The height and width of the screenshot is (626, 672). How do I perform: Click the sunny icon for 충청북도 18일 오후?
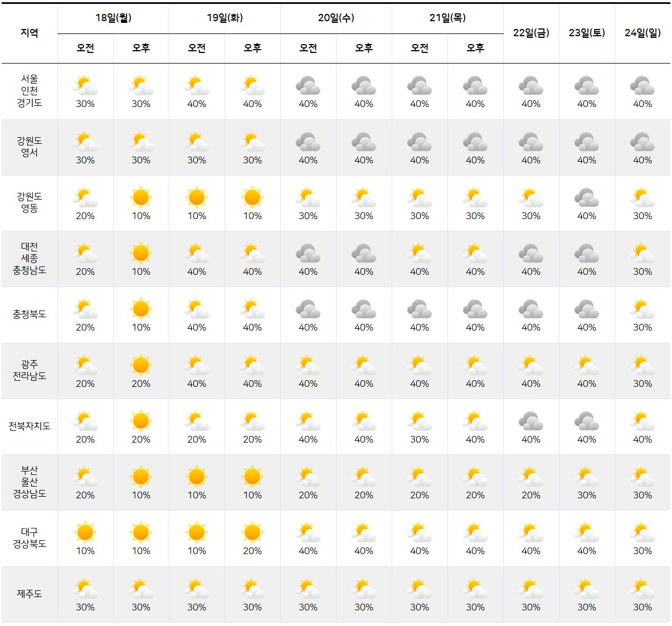coord(141,309)
